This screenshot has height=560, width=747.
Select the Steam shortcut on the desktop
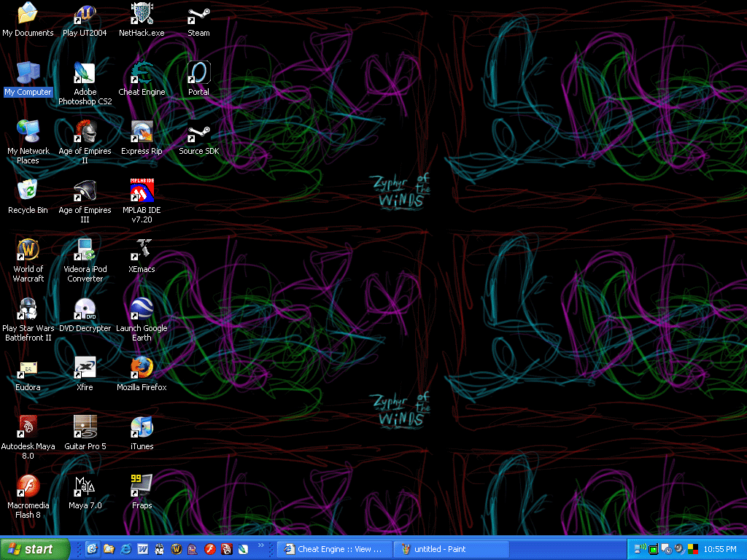[198, 20]
